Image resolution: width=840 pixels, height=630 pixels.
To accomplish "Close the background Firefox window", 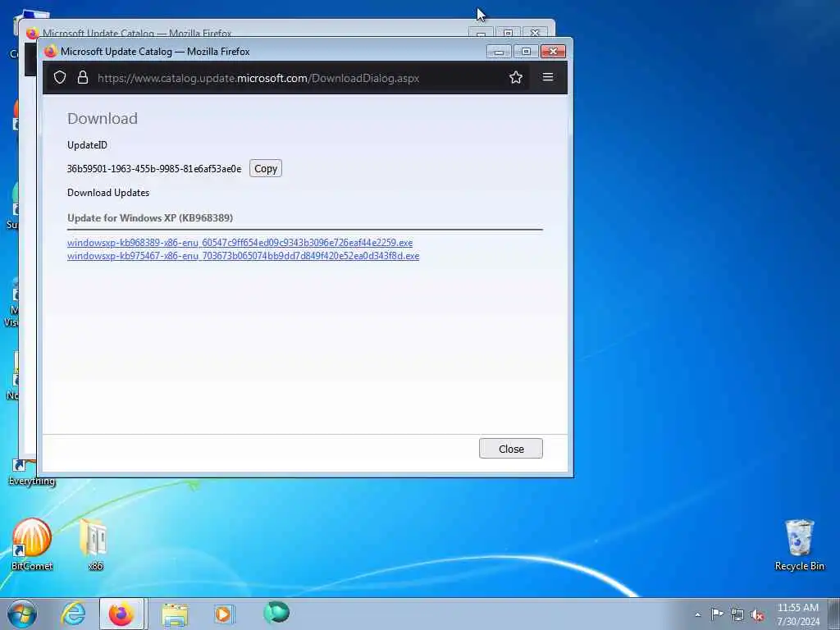I will pos(535,33).
